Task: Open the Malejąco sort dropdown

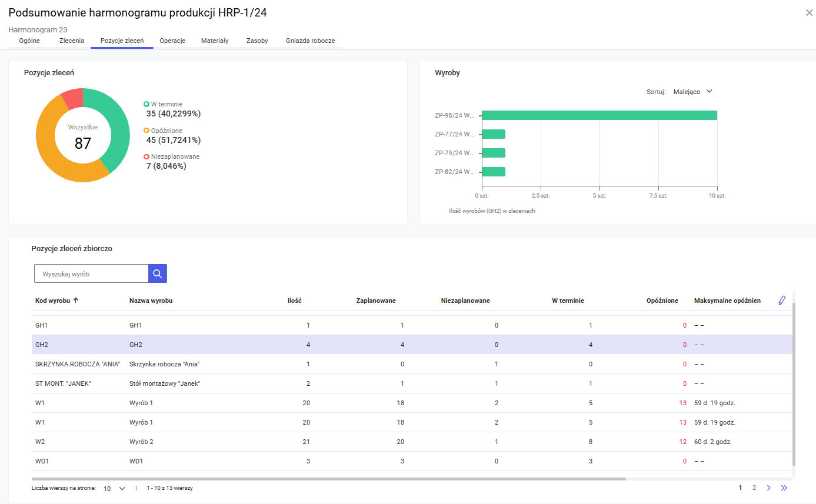Action: click(692, 92)
